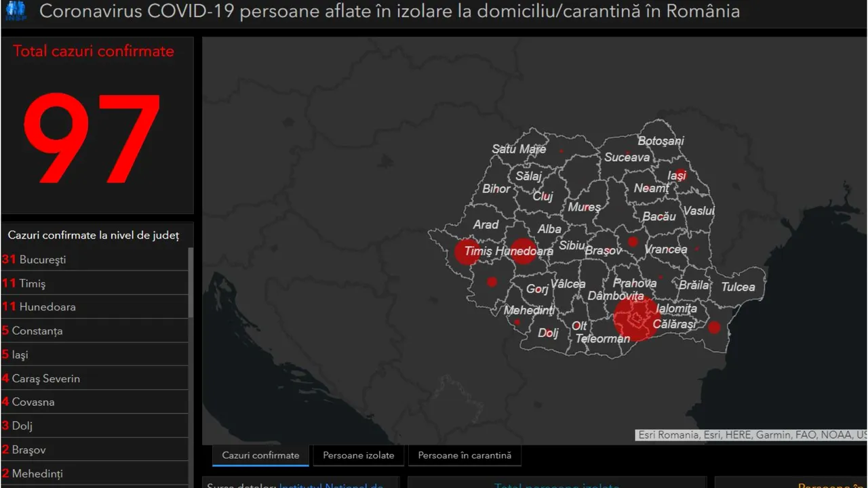Click the Bacău label on the map

658,216
